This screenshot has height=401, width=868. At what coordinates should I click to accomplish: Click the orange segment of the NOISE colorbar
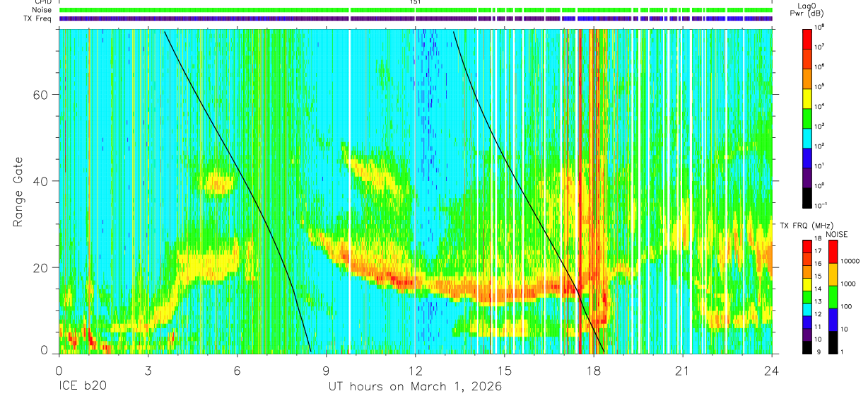(833, 274)
